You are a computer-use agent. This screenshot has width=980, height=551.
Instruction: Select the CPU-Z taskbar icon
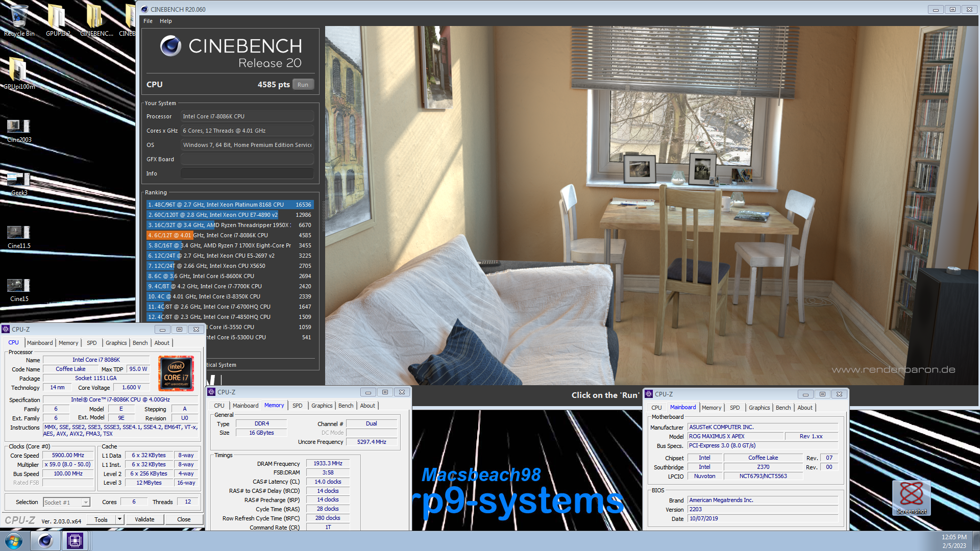coord(75,541)
